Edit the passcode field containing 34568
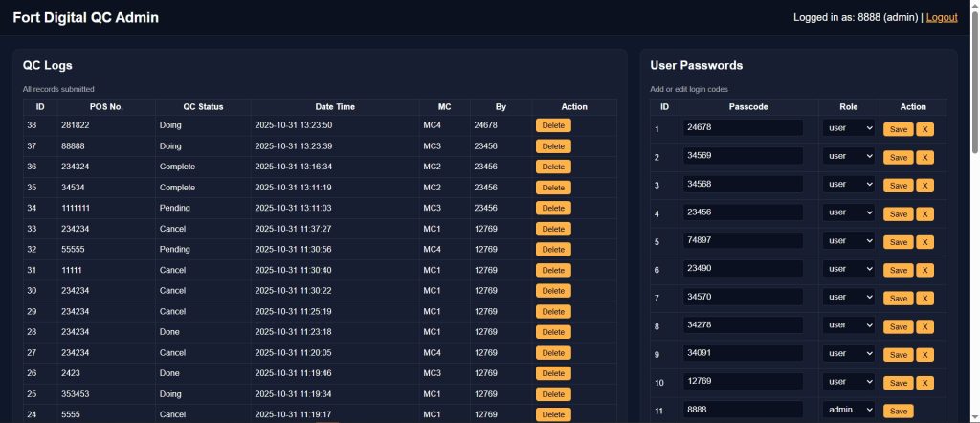The height and width of the screenshot is (423, 980). (x=743, y=184)
